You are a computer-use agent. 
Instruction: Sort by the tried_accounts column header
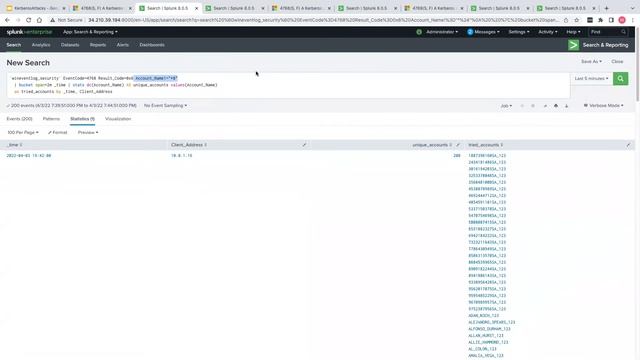tap(485, 145)
